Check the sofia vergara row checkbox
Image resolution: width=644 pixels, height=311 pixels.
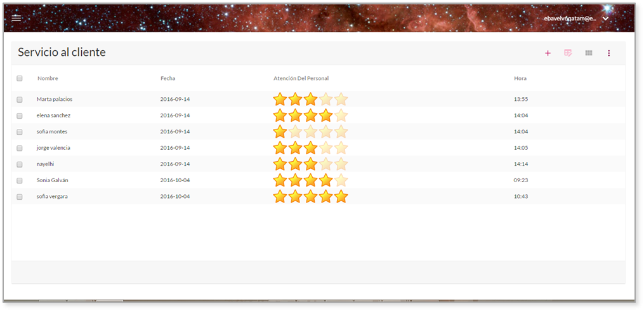point(19,197)
